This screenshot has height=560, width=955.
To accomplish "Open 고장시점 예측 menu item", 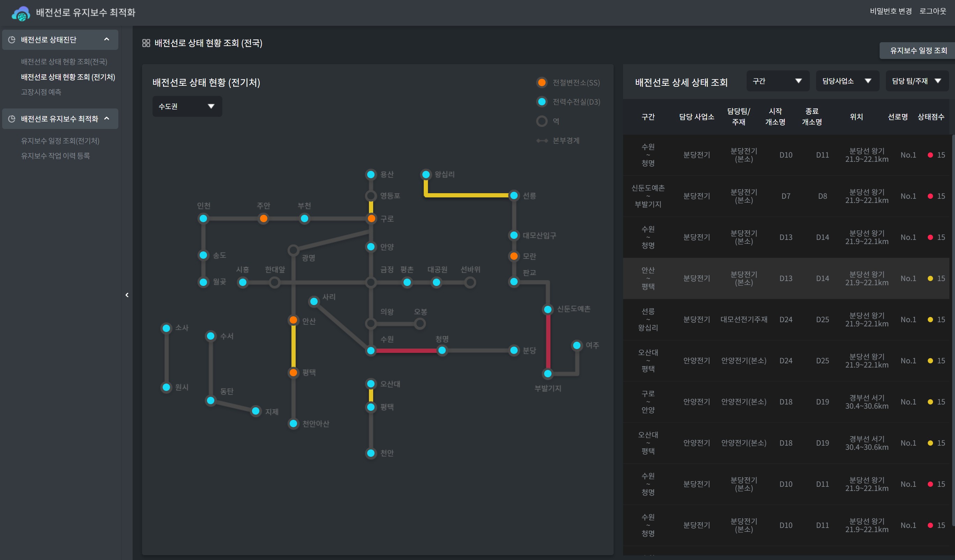I will click(x=41, y=92).
